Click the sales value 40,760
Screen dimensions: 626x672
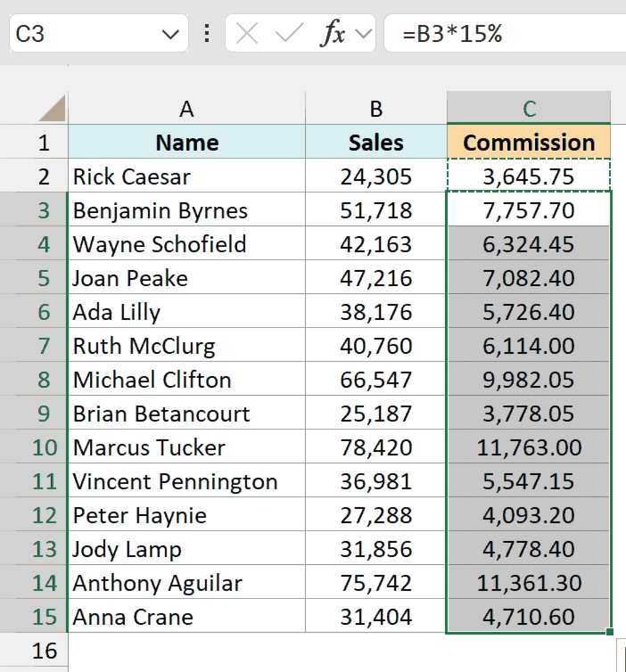tap(376, 346)
